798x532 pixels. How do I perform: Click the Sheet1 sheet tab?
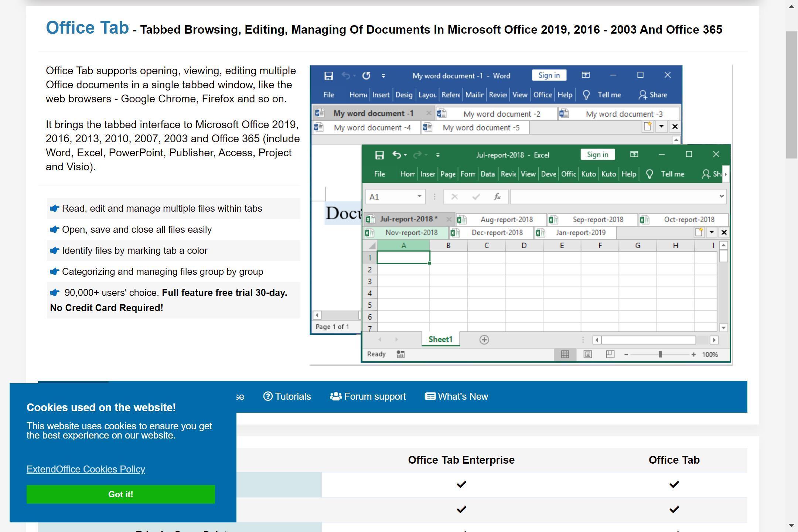click(x=440, y=340)
